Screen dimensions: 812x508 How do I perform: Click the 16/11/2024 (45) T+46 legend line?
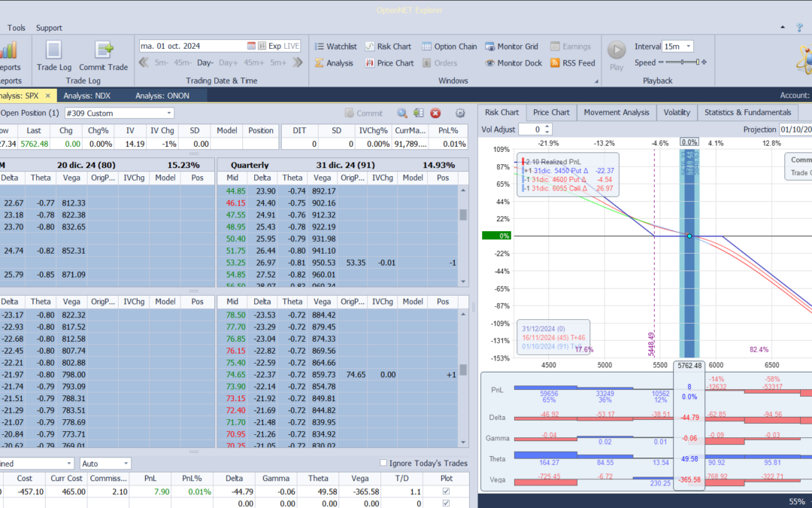tap(553, 337)
